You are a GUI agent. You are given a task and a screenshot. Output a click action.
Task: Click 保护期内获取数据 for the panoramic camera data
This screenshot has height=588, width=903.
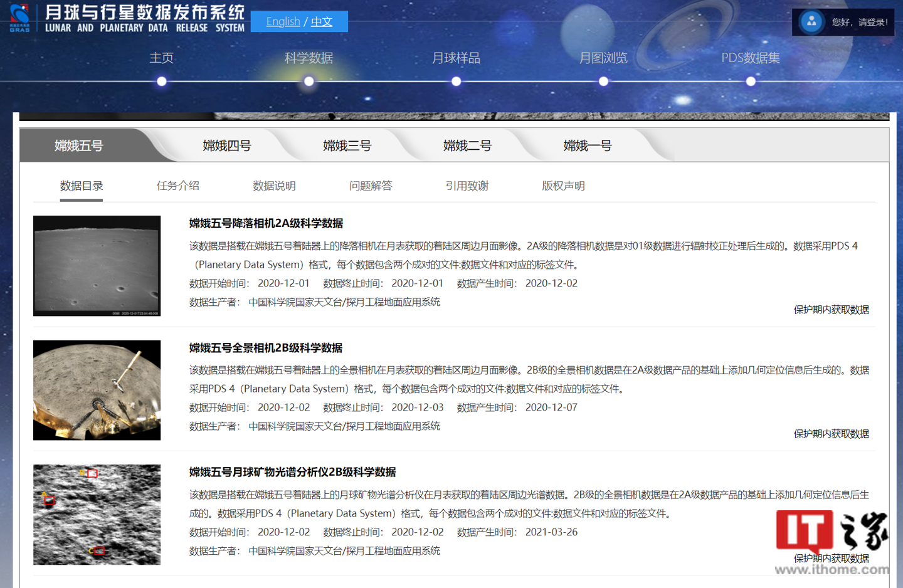coord(830,433)
